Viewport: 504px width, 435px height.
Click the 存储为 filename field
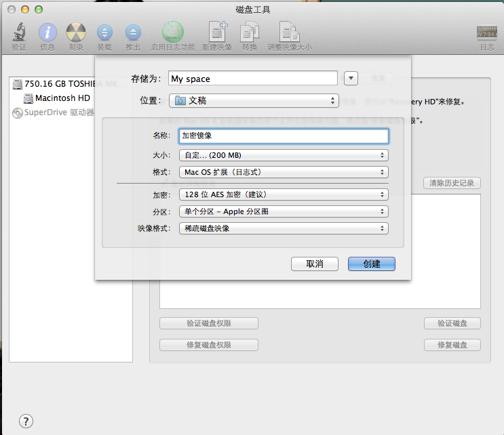click(x=252, y=79)
